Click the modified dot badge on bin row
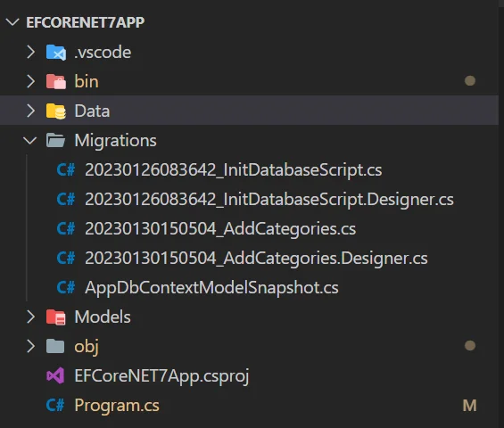The height and width of the screenshot is (428, 504). pos(470,80)
